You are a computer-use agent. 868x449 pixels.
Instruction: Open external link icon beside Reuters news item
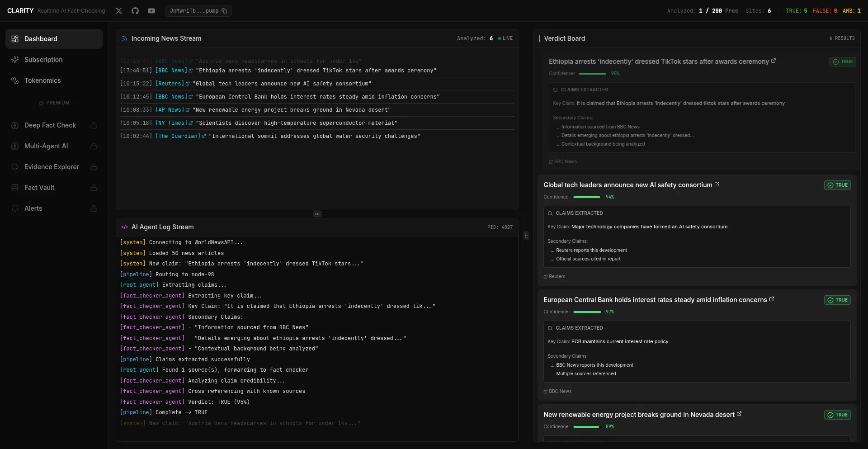click(188, 84)
